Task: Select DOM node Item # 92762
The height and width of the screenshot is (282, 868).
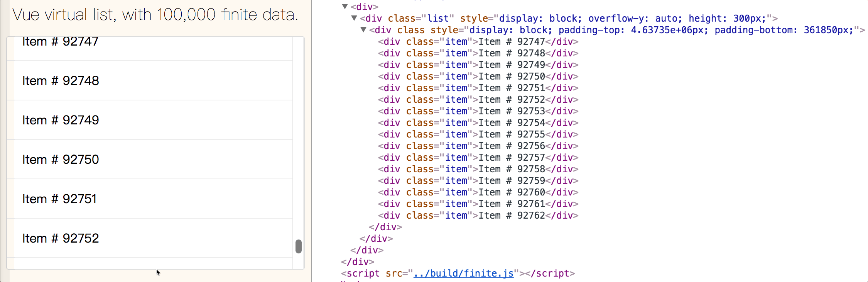Action: (x=478, y=216)
